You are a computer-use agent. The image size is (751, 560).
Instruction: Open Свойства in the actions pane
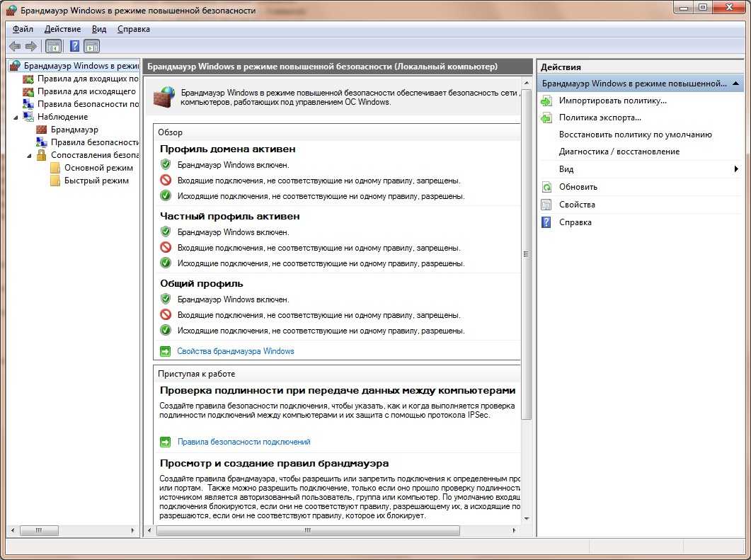click(x=576, y=205)
